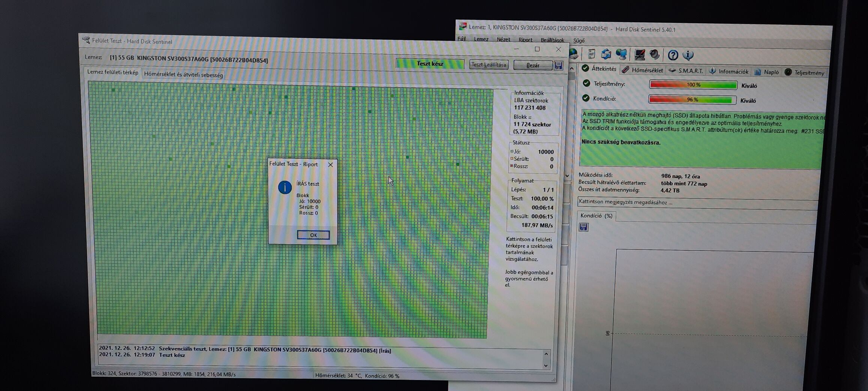Viewport: 868px width, 391px height.
Task: Switch to Hőmérséklet és átviteli sebesség tab
Action: pyautogui.click(x=183, y=75)
